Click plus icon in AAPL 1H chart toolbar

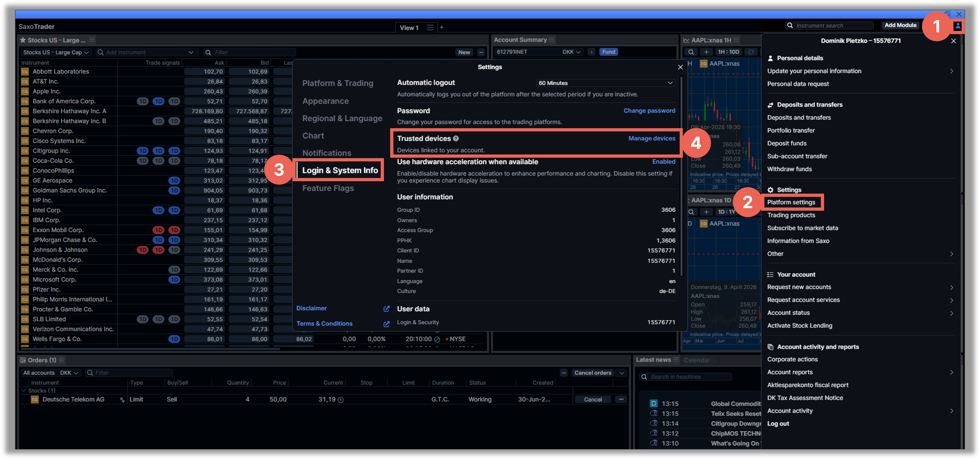click(706, 52)
